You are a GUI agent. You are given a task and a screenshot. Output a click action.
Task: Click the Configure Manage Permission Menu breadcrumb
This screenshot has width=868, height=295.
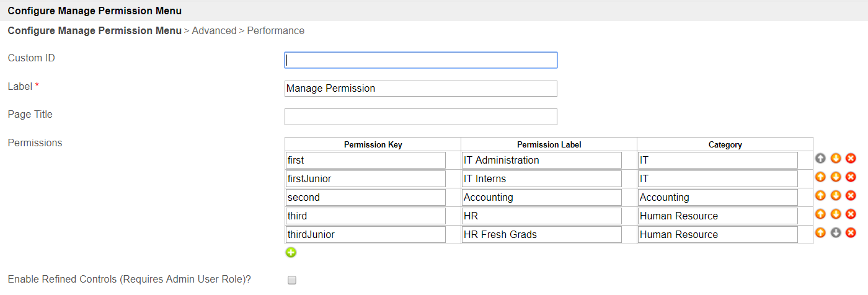pos(94,30)
